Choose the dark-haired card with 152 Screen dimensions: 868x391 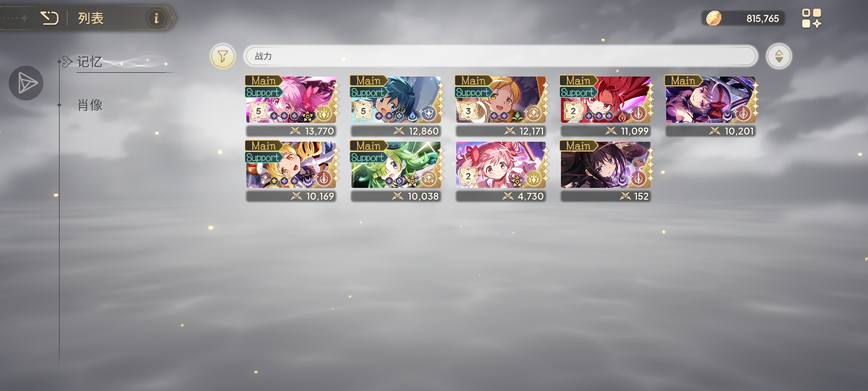point(606,171)
